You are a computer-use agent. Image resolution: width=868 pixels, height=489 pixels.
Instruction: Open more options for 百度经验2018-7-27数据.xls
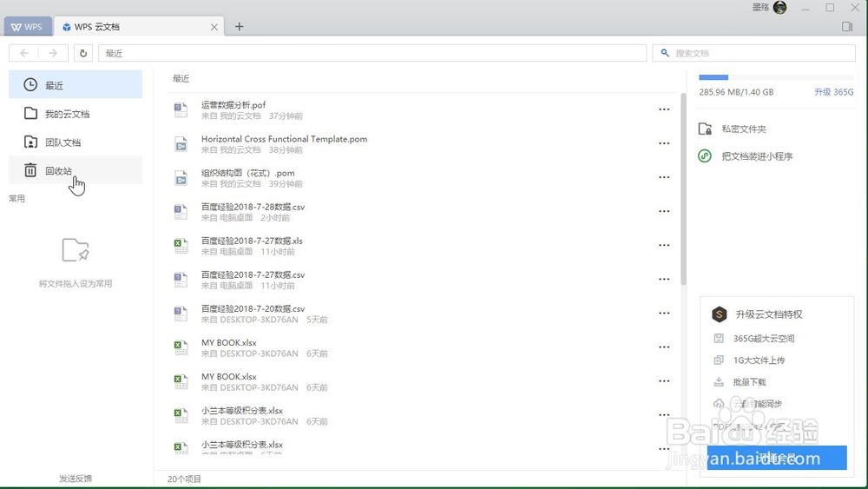664,245
